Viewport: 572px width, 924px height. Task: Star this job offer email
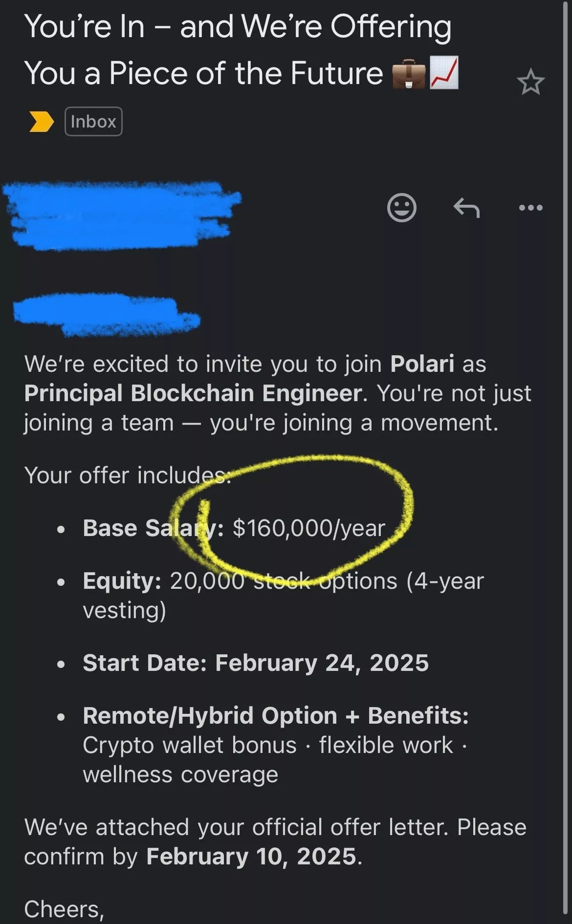pyautogui.click(x=530, y=83)
